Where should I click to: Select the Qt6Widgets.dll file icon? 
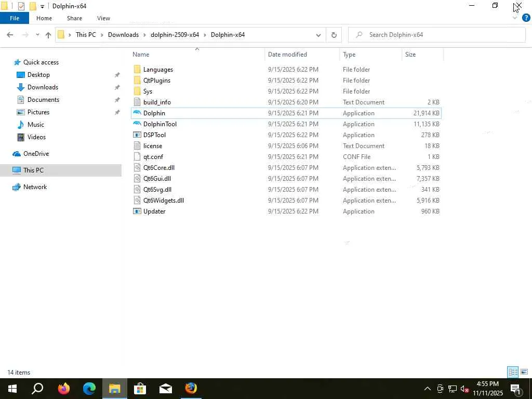click(137, 200)
